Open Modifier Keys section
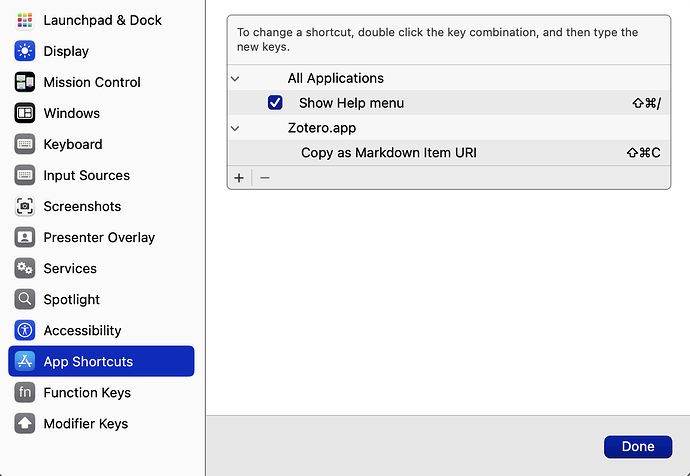 (85, 423)
